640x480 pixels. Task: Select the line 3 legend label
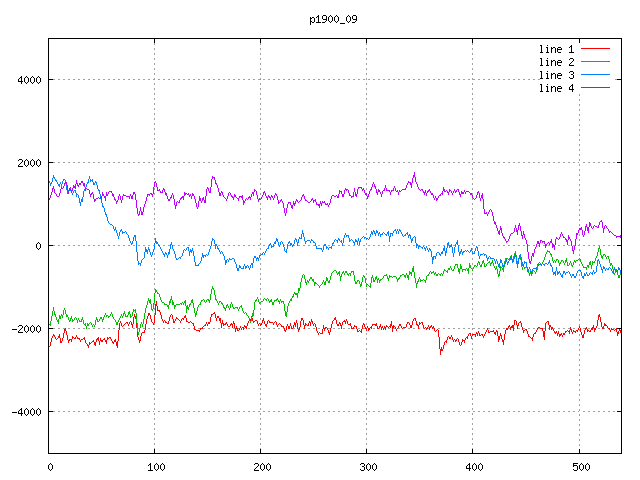(x=557, y=75)
